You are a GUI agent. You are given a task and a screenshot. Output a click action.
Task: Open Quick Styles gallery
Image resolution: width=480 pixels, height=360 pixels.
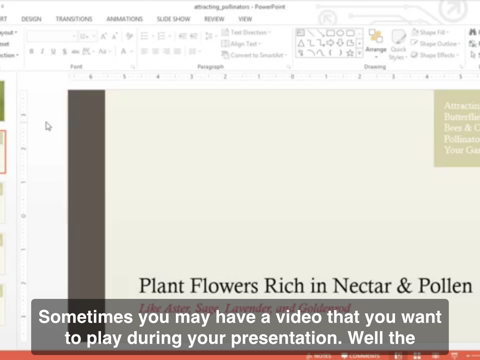(398, 44)
